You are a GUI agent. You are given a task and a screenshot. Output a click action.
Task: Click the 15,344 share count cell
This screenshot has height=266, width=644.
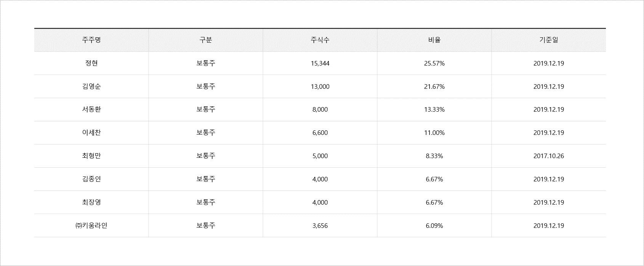click(320, 63)
